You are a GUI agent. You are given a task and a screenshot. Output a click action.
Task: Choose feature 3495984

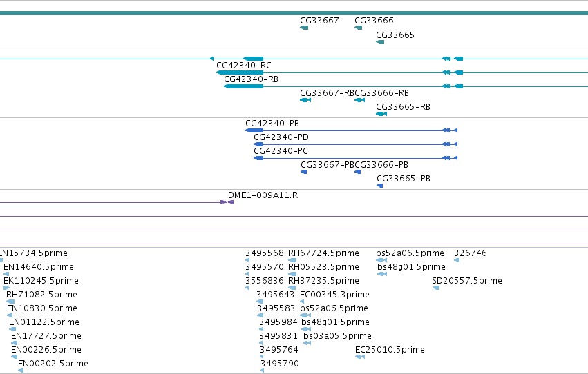(x=278, y=323)
